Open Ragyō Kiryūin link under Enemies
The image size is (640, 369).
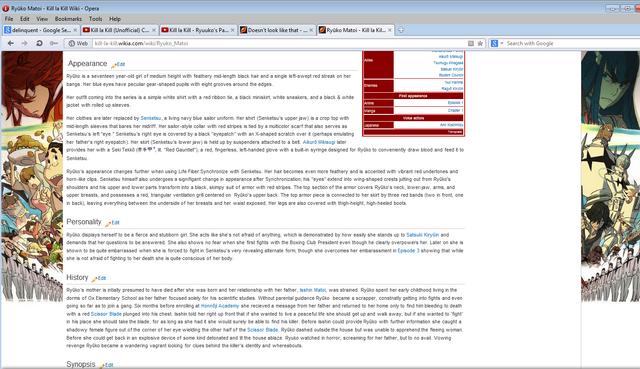452,89
